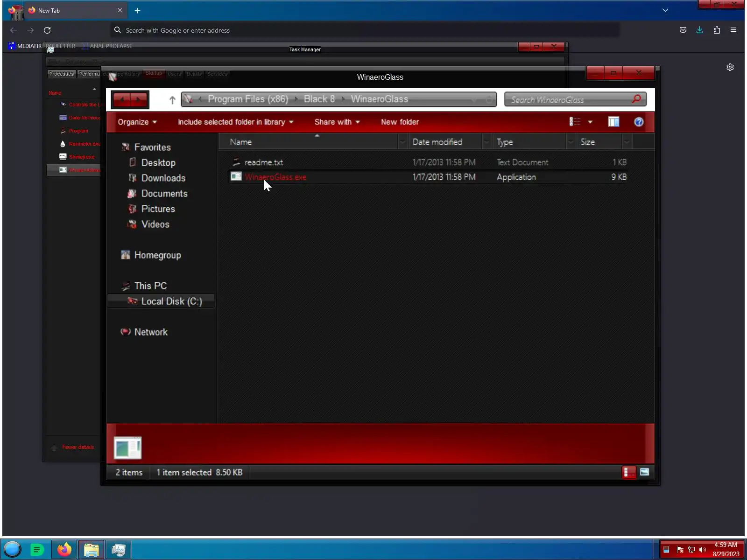Open Task Manager from the taskbar
The height and width of the screenshot is (560, 747).
coord(119,550)
